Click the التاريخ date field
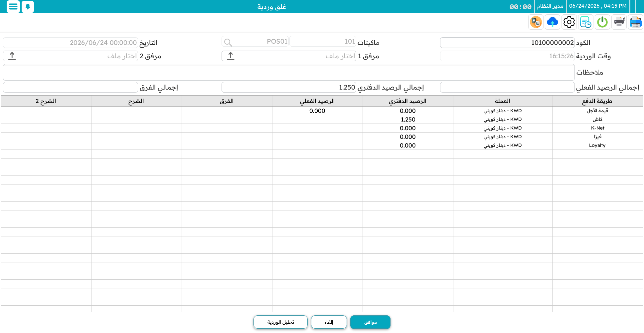644x333 pixels. 71,43
